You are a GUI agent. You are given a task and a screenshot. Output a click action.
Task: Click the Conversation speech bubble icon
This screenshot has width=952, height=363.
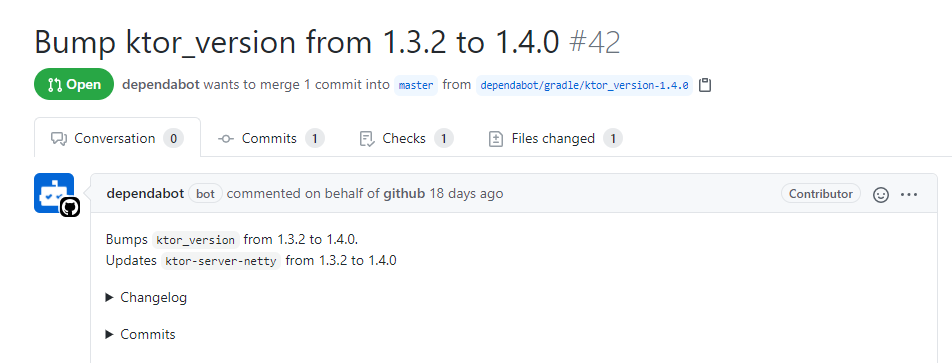pyautogui.click(x=59, y=139)
